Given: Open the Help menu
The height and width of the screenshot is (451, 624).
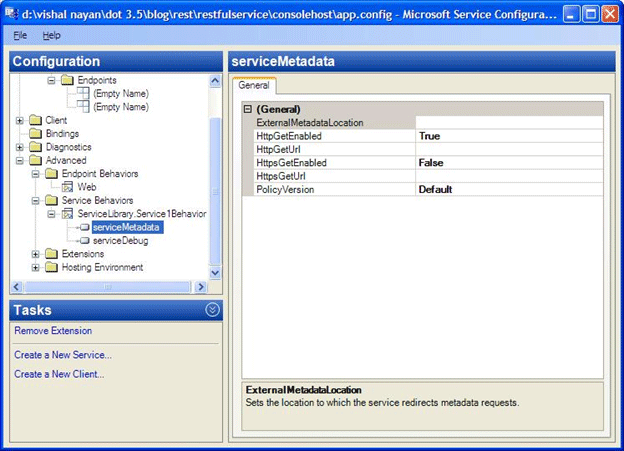Looking at the screenshot, I should pyautogui.click(x=51, y=35).
